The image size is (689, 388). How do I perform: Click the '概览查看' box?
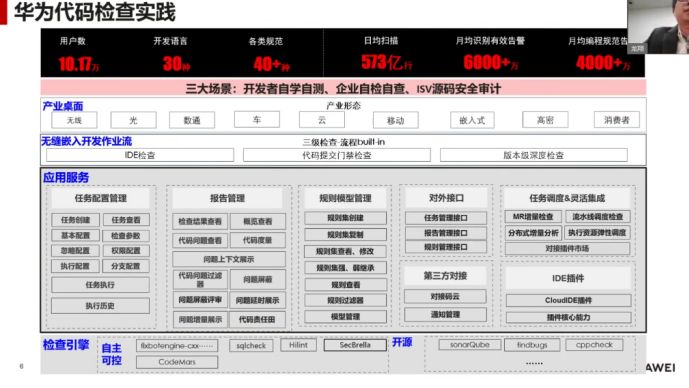click(258, 221)
